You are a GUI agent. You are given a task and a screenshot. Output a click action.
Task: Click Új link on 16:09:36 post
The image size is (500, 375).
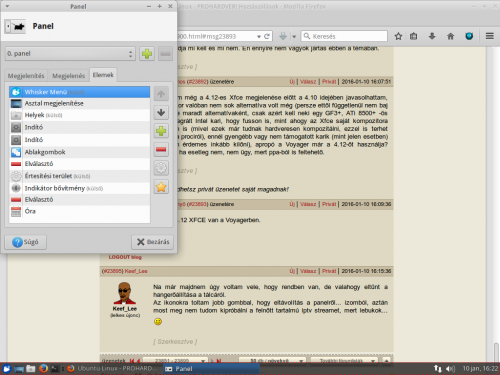(292, 204)
